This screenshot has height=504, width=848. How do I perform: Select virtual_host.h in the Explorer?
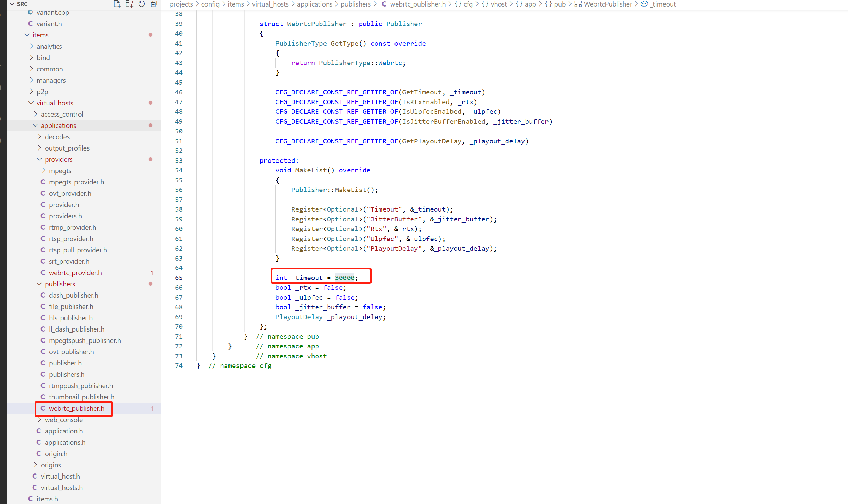[x=60, y=476]
